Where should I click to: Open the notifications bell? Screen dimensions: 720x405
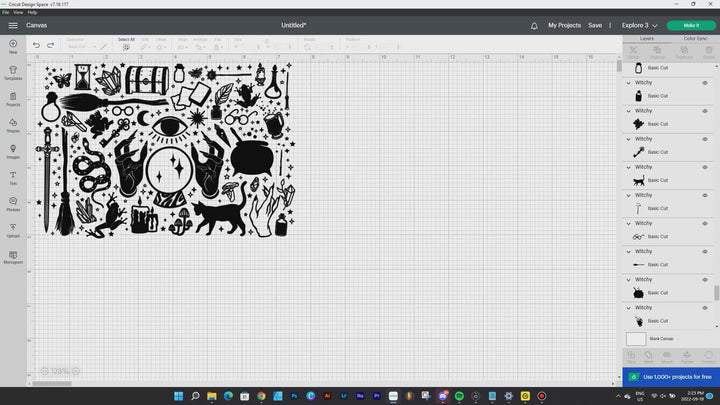click(534, 25)
